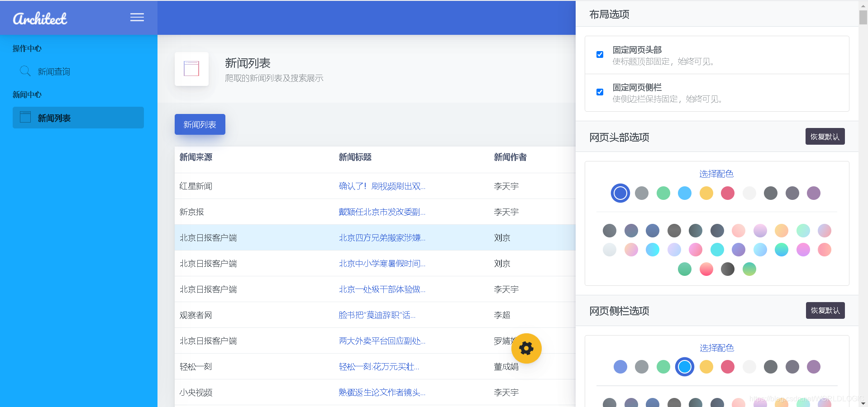The width and height of the screenshot is (868, 407).
Task: Uncheck the 固定网页头部 checkbox
Action: point(600,54)
